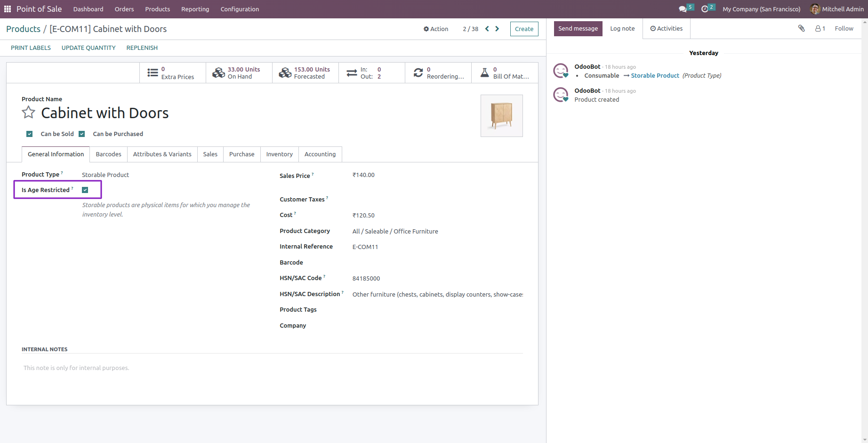Go to the next product record
This screenshot has height=443, width=868.
pos(497,29)
